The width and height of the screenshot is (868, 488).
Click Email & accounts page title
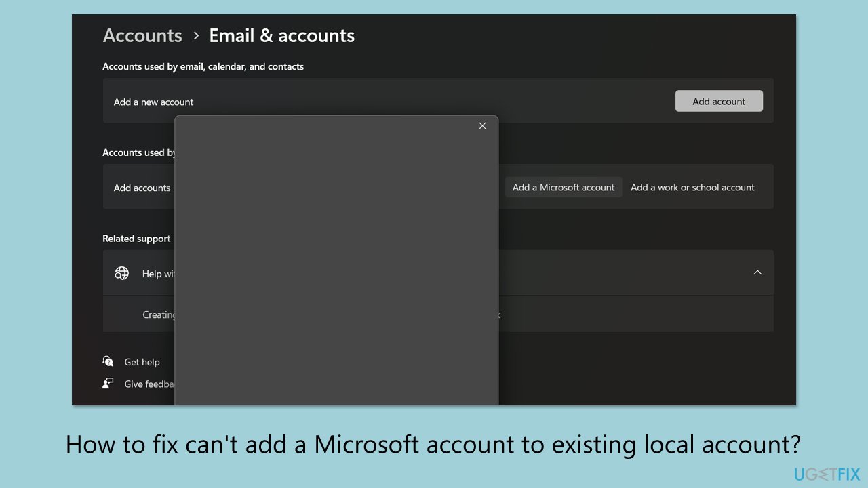(282, 35)
